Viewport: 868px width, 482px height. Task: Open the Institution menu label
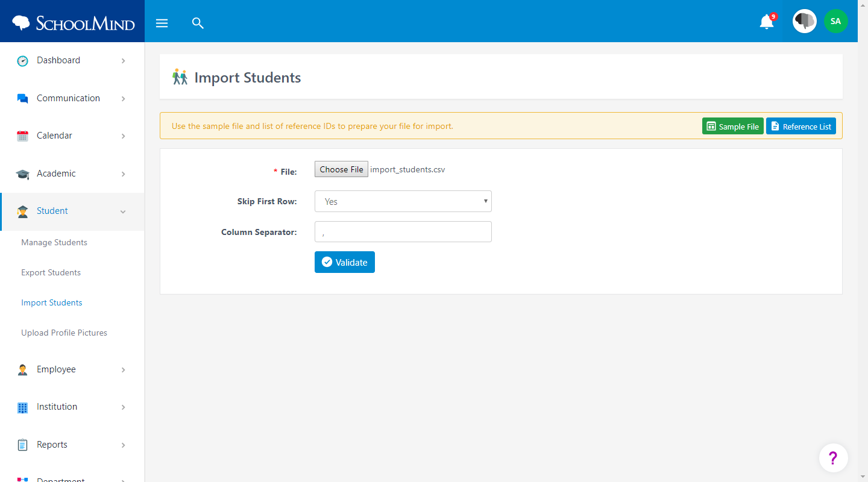(57, 407)
